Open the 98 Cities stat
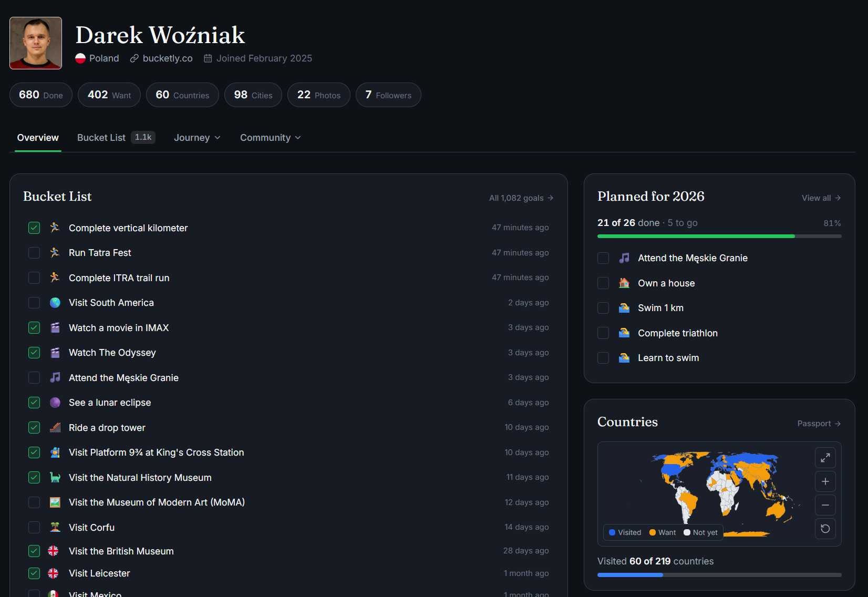Screen dimensions: 868x597 (253, 95)
